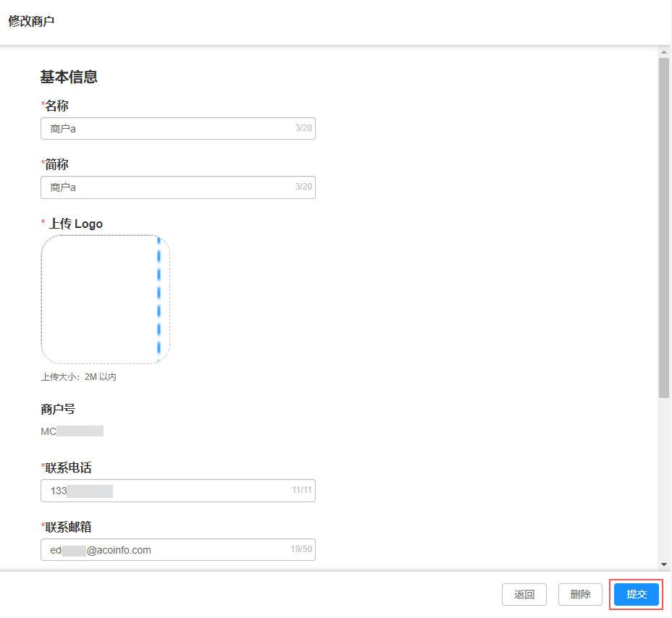This screenshot has width=672, height=618.
Task: Click the 联系电话 field label
Action: coord(68,468)
